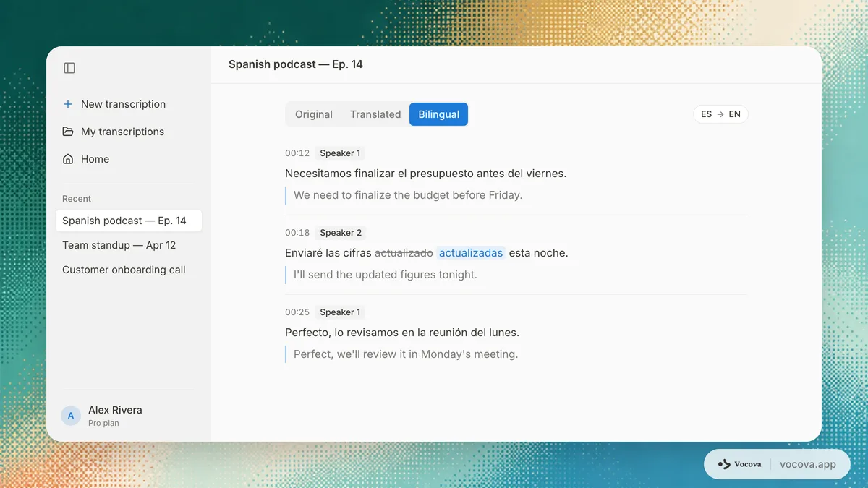Select the Bilingual view tab
This screenshot has height=488, width=868.
(x=438, y=114)
